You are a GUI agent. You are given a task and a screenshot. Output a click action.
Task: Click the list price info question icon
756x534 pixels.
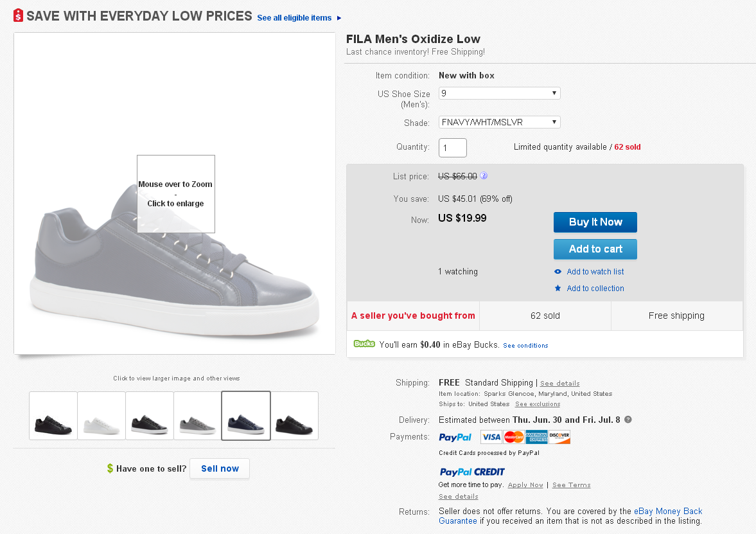(x=484, y=176)
